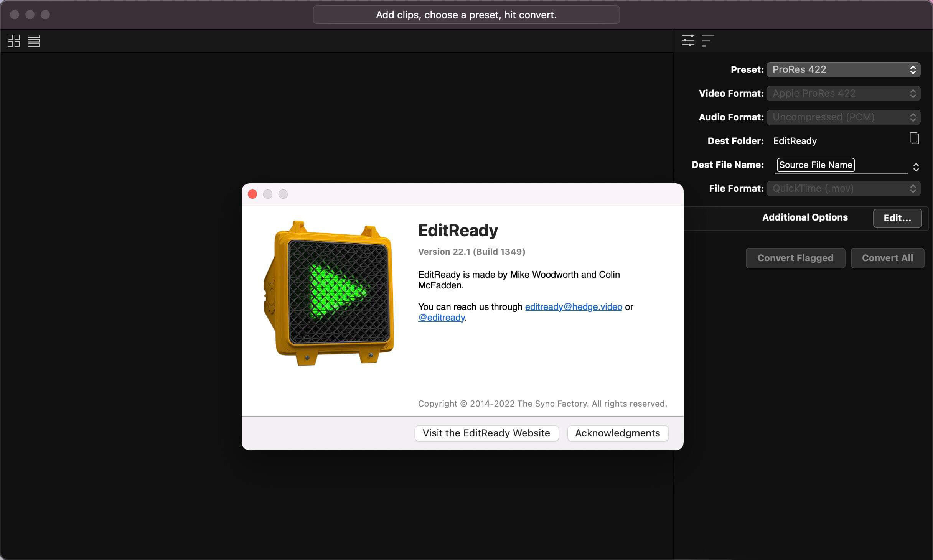Screen dimensions: 933x560
Task: Click the copyright notice text
Action: click(x=542, y=404)
